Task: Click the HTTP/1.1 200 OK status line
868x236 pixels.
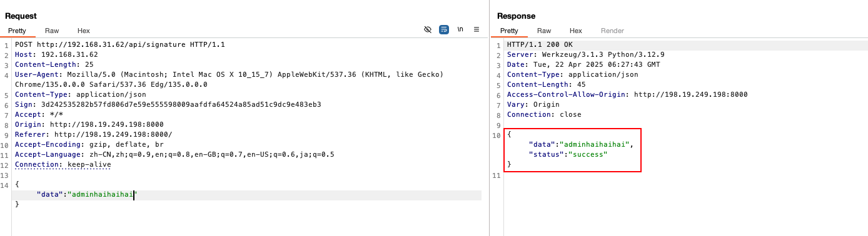Action: tap(540, 45)
